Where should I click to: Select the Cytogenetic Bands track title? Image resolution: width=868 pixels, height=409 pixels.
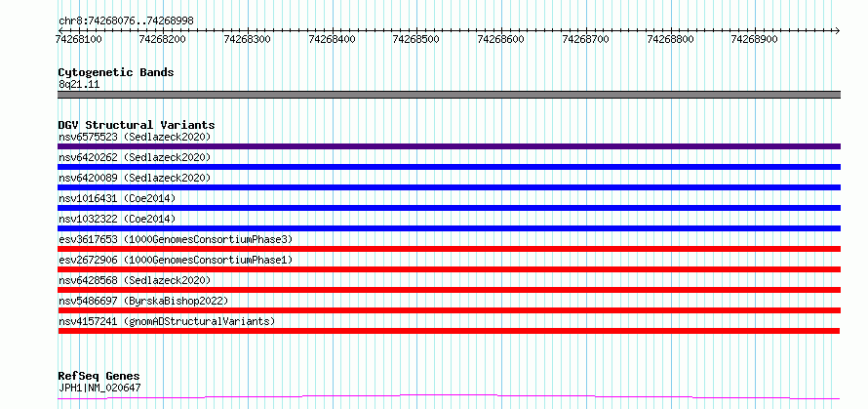(x=116, y=72)
